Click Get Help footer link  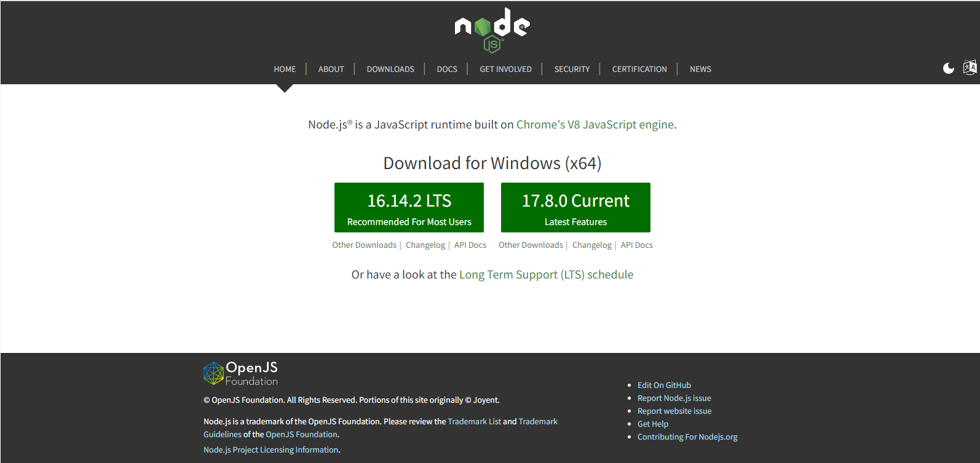point(653,424)
